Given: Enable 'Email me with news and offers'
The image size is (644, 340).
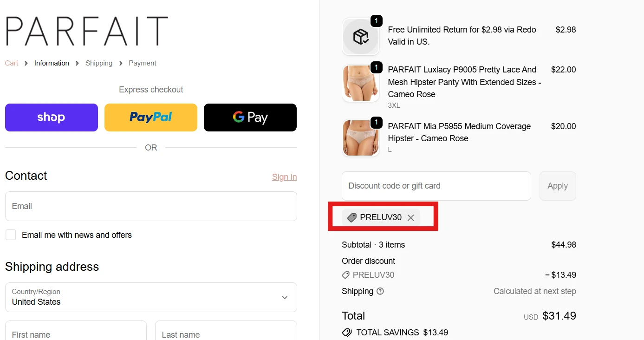Looking at the screenshot, I should tap(11, 235).
